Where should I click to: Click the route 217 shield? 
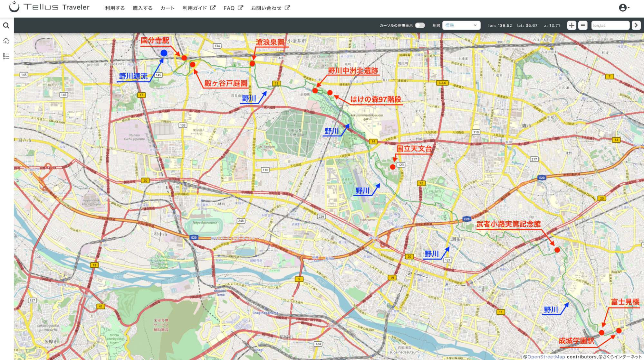[x=534, y=159]
